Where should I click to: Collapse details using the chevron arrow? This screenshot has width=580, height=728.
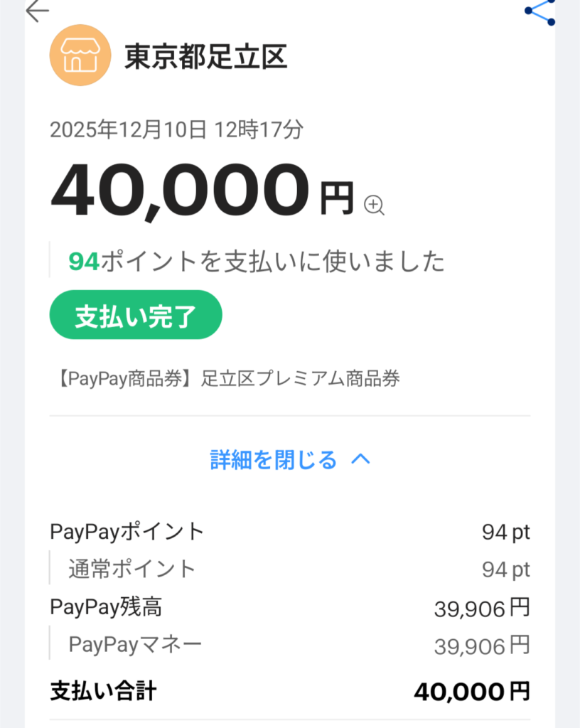click(361, 460)
